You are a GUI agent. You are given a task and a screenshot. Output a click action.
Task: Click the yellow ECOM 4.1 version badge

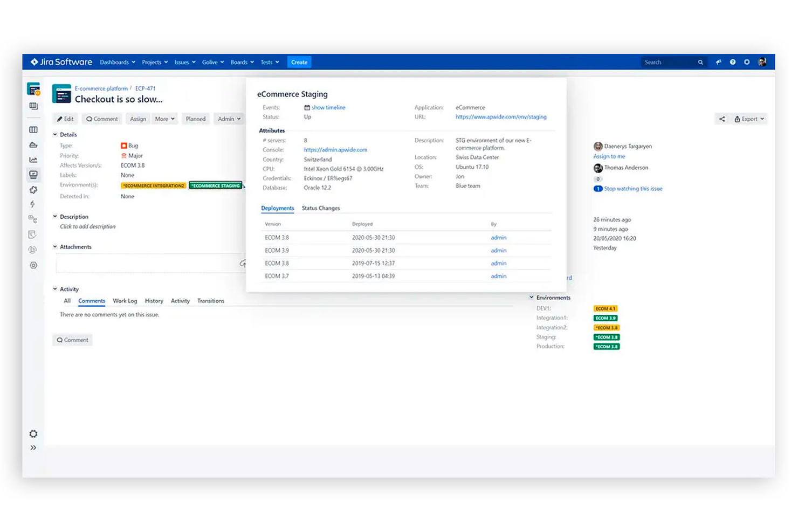click(x=606, y=308)
